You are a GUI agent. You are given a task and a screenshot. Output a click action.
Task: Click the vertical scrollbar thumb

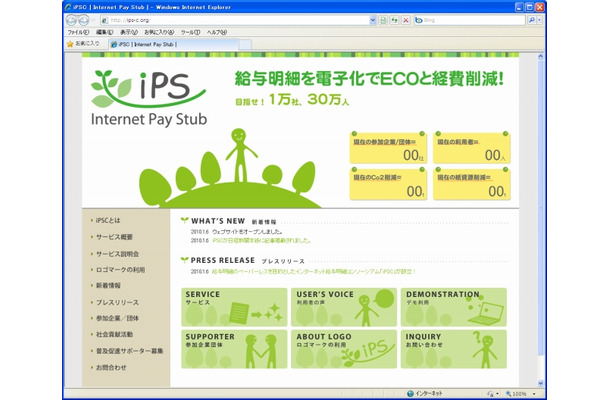(x=540, y=207)
